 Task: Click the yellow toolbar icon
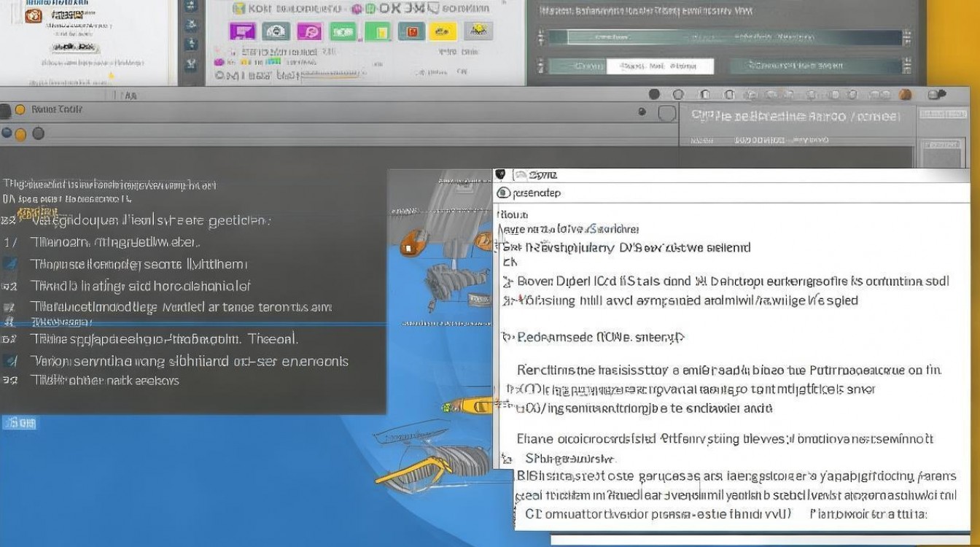(x=443, y=31)
